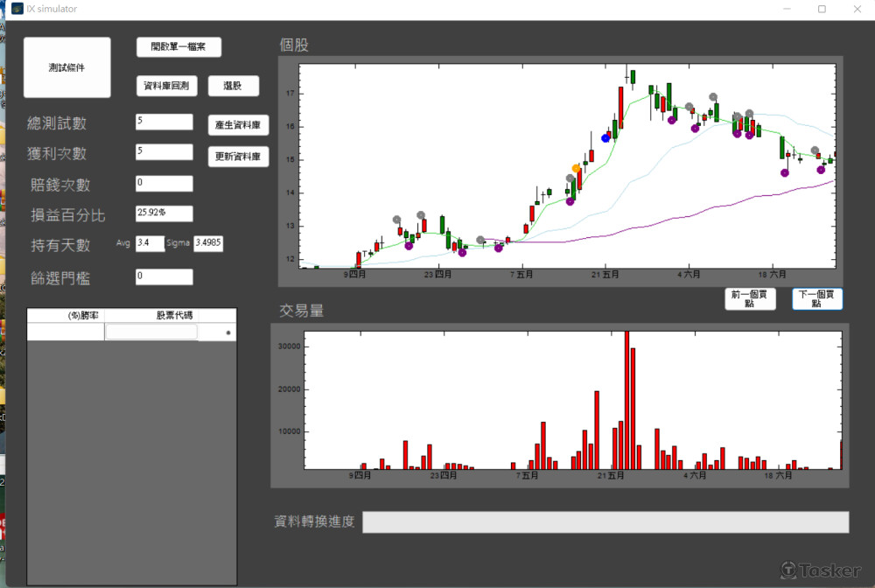Image resolution: width=875 pixels, height=588 pixels.
Task: Click the orange marker on stock chart
Action: [576, 168]
